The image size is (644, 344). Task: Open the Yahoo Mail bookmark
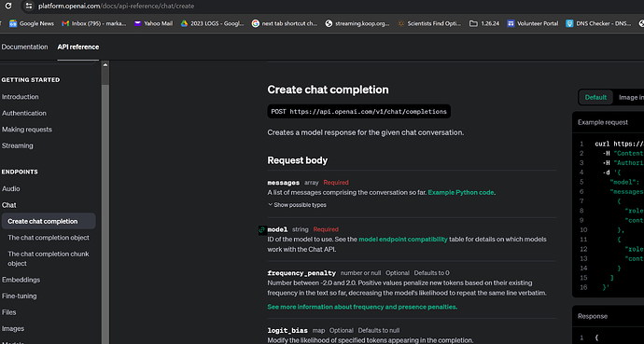(153, 23)
